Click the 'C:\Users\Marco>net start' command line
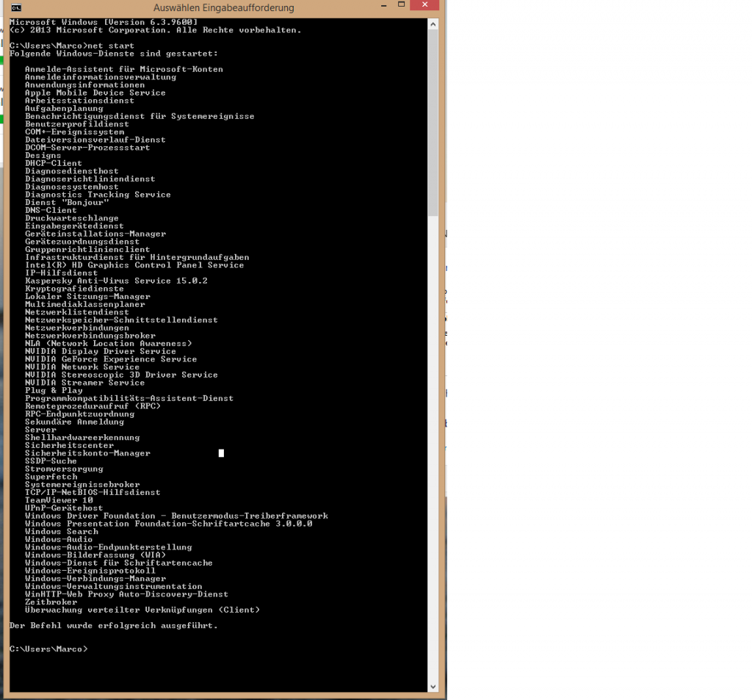 click(72, 46)
